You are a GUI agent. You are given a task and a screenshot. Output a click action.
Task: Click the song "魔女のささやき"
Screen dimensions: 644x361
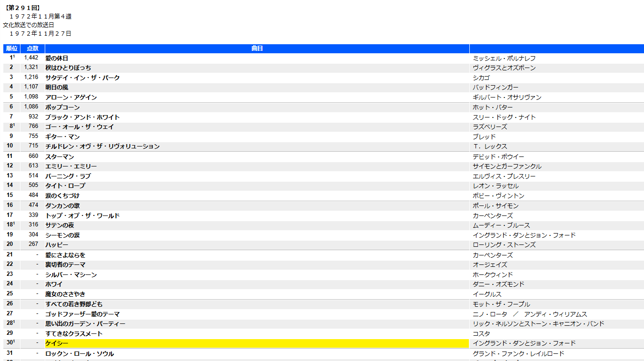click(65, 294)
